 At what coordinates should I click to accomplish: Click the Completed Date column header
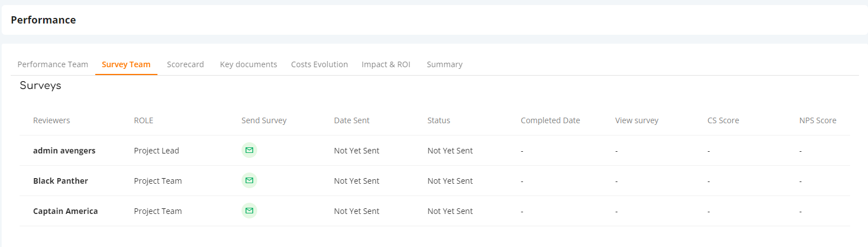550,120
